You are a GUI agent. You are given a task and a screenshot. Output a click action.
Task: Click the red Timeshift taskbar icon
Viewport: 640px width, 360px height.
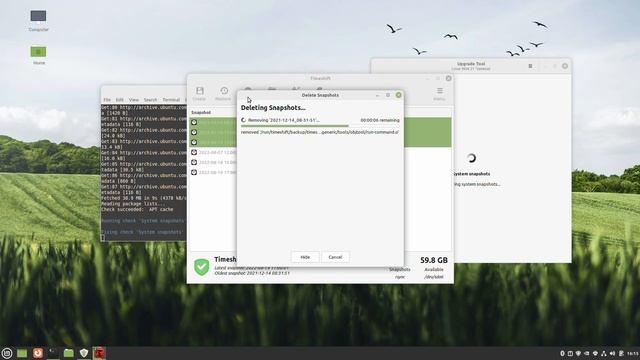99,353
